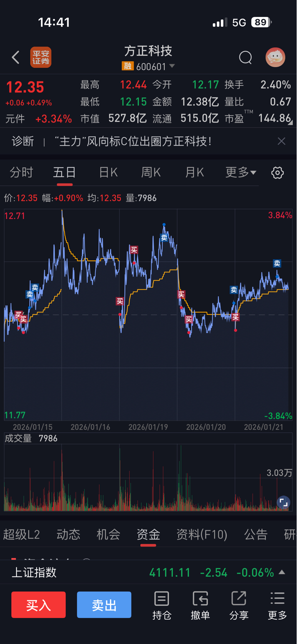Open the chart settings gear icon
Screen dimensions: 297x644
[x=277, y=173]
